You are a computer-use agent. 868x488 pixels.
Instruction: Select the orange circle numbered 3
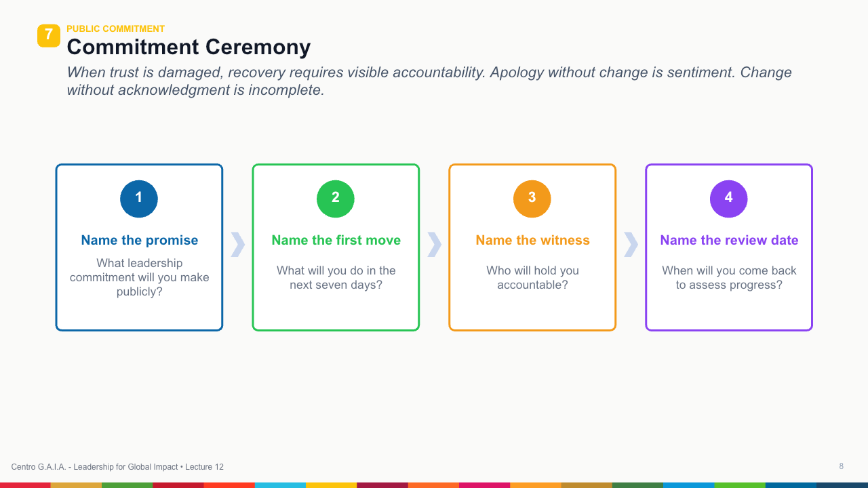tap(532, 199)
